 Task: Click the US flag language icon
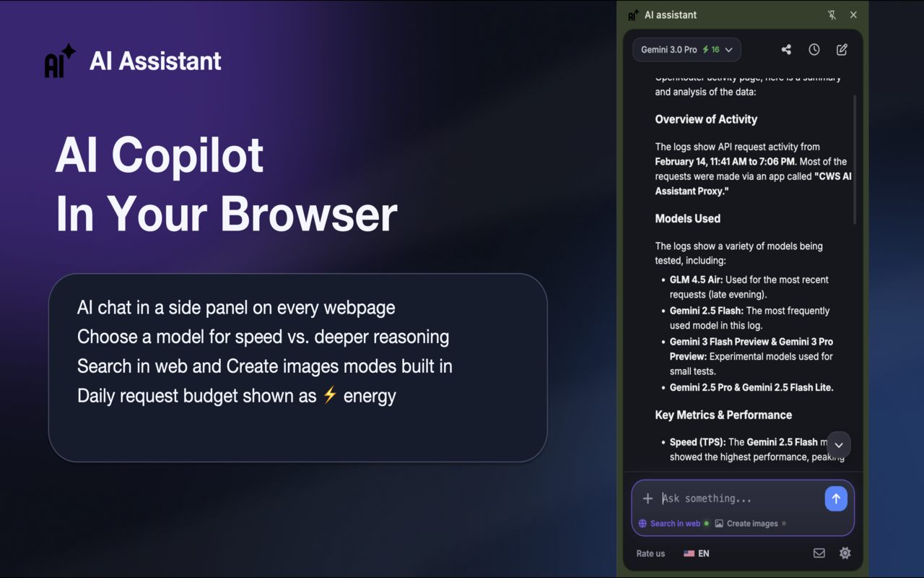[x=689, y=553]
